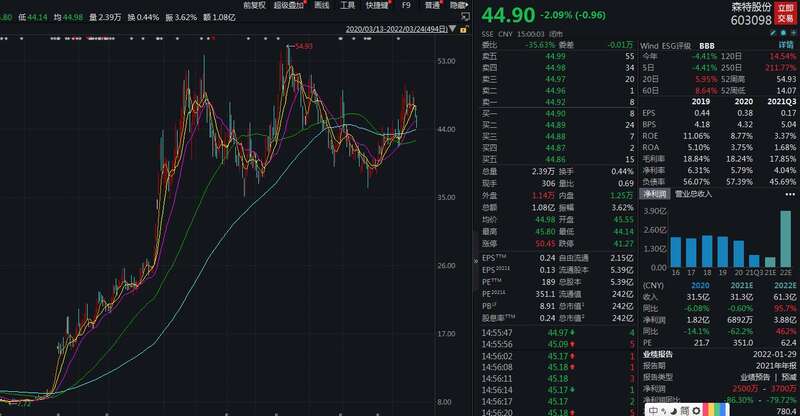
Task: Open the 快捷键 shortcuts menu
Action: (x=379, y=5)
